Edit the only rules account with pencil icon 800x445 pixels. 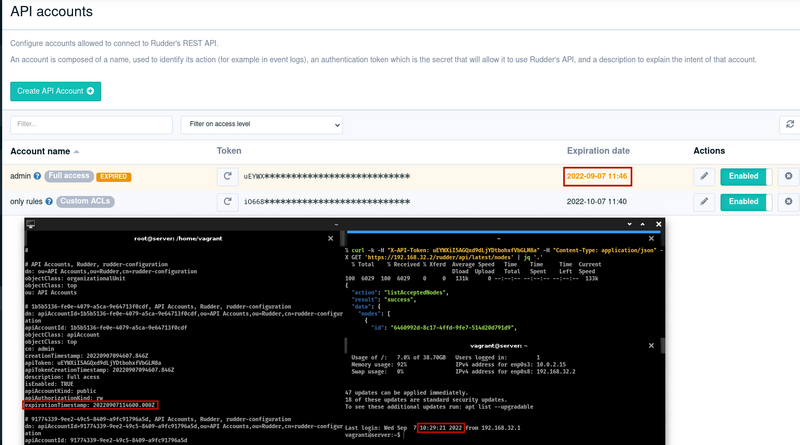tap(704, 202)
